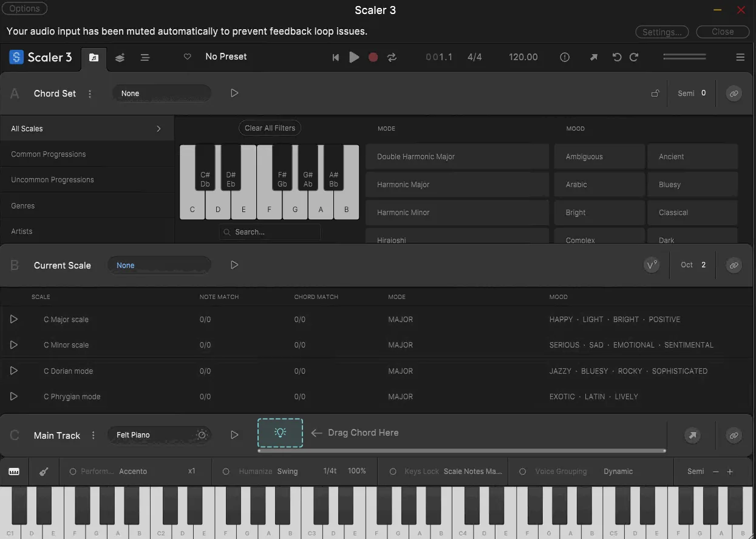The height and width of the screenshot is (539, 756).
Task: Open the hamburger main menu icon
Action: (x=740, y=57)
